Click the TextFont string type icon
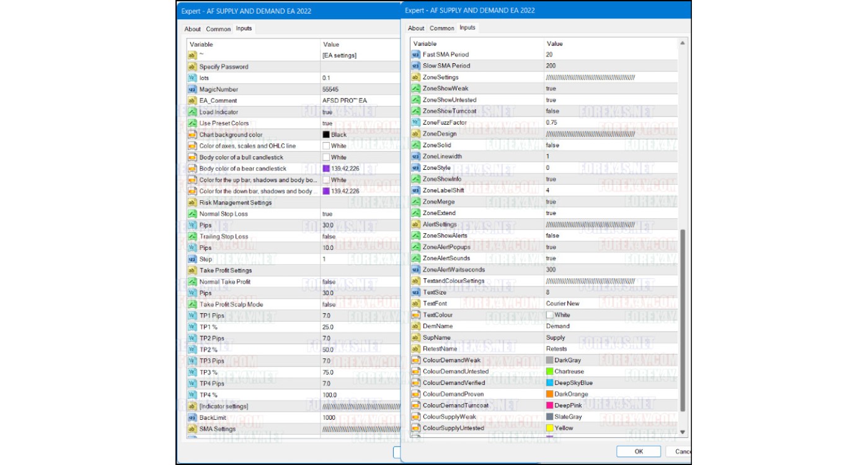 point(415,304)
